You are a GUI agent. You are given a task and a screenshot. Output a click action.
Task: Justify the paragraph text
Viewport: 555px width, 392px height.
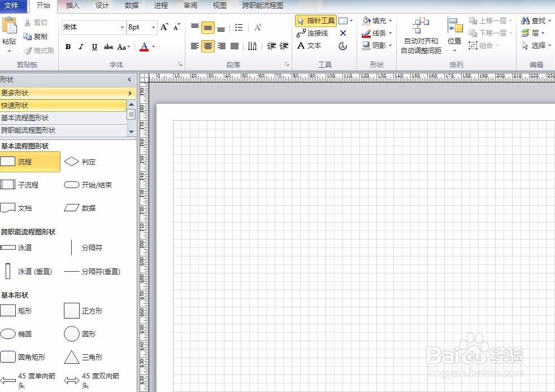pyautogui.click(x=235, y=46)
